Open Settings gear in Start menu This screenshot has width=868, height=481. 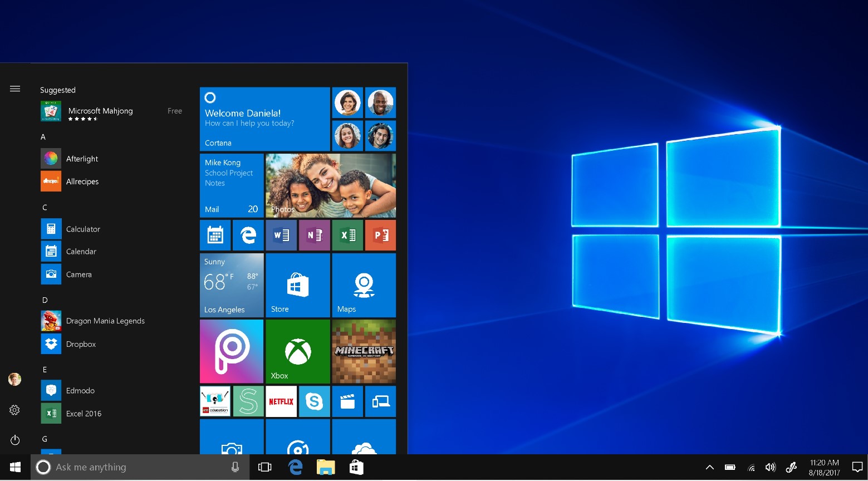click(15, 410)
